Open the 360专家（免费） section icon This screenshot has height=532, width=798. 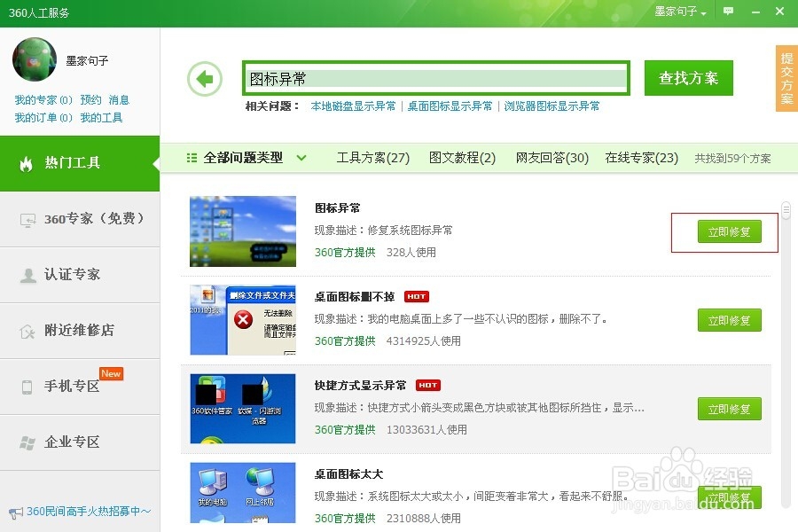point(27,219)
